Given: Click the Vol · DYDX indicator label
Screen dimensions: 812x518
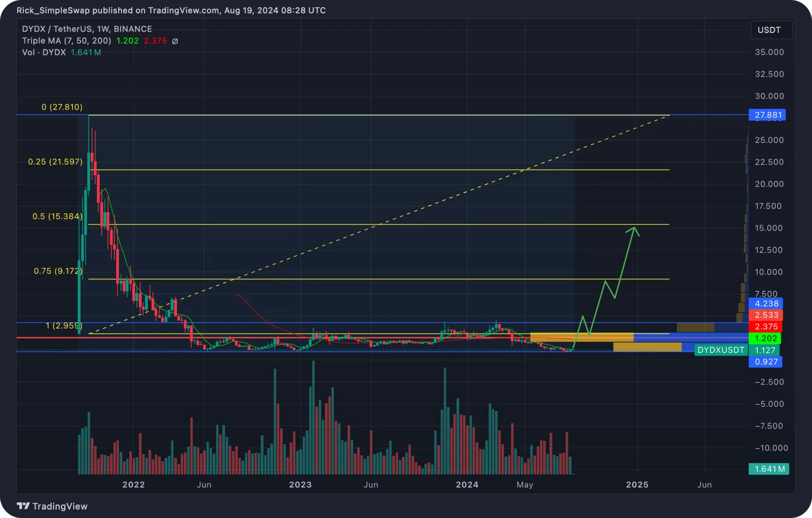Looking at the screenshot, I should point(44,52).
